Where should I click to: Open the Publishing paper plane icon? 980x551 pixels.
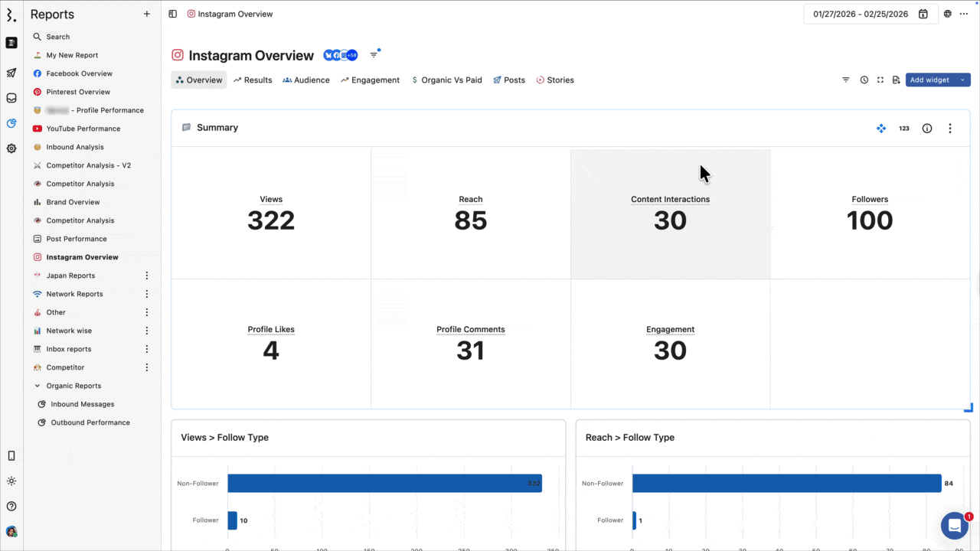11,73
